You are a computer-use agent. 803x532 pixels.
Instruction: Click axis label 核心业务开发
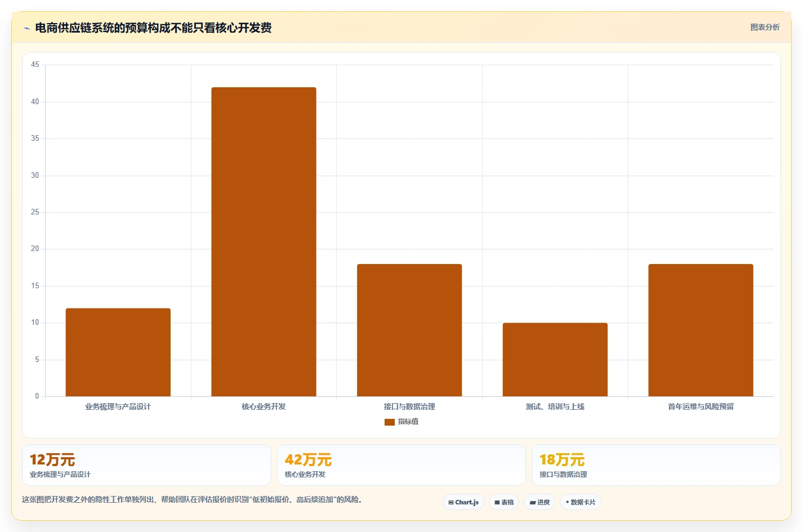(264, 406)
